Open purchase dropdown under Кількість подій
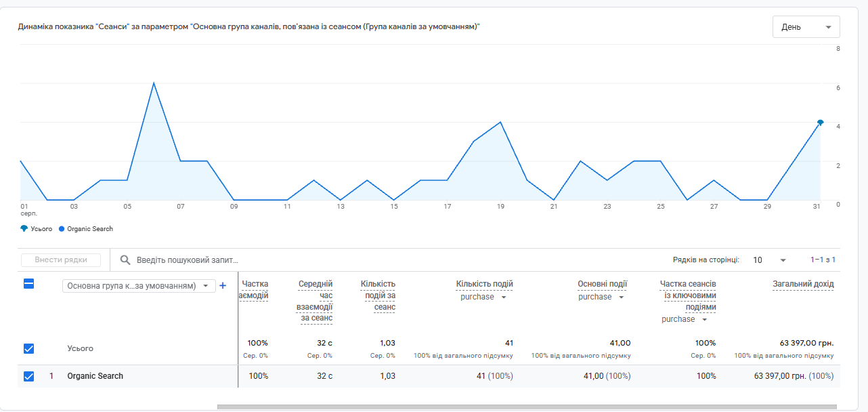 click(x=483, y=297)
